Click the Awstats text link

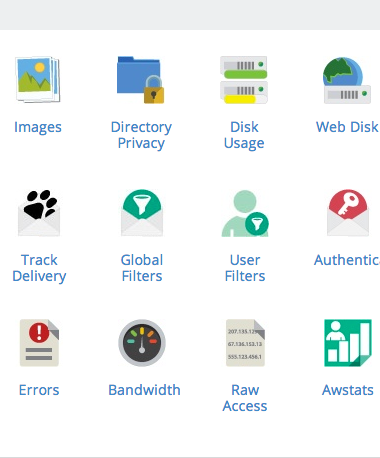(x=348, y=390)
